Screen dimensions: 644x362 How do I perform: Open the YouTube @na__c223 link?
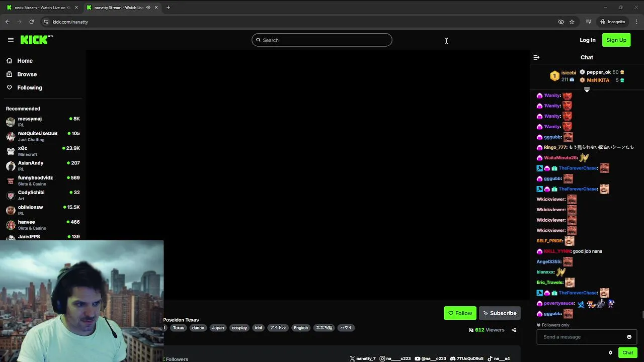point(430,358)
